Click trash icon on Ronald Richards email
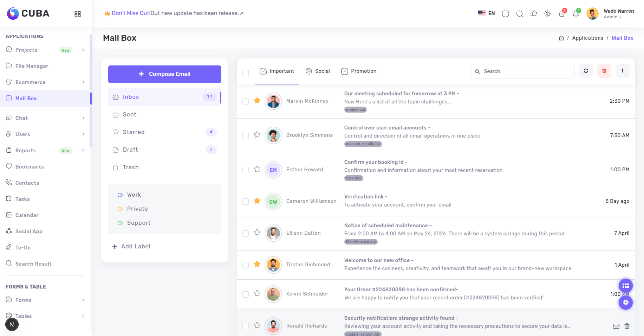This screenshot has width=644, height=336. 627,326
